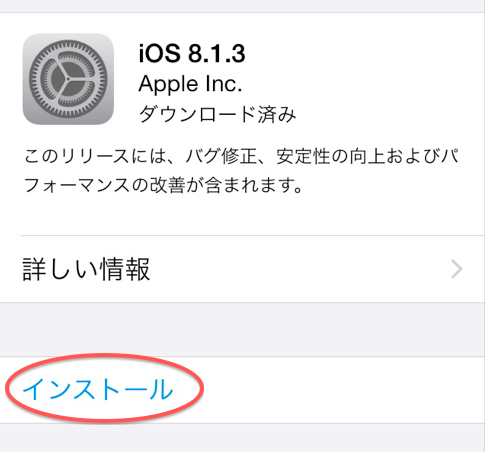
Task: Tap the divider line above 詳しい情報
Action: tap(253, 235)
